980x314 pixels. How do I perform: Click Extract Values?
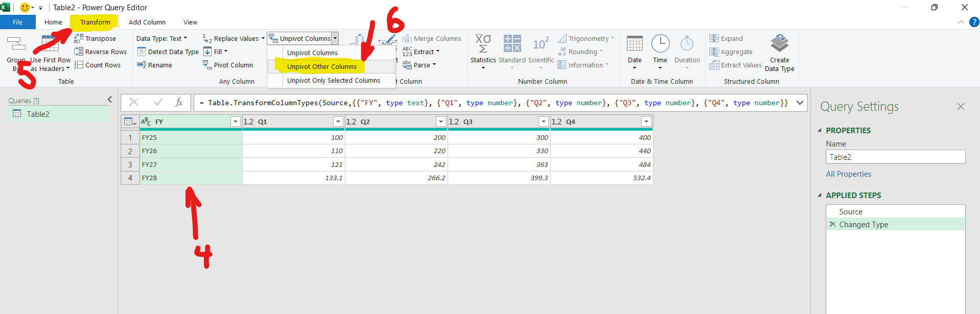click(x=735, y=65)
